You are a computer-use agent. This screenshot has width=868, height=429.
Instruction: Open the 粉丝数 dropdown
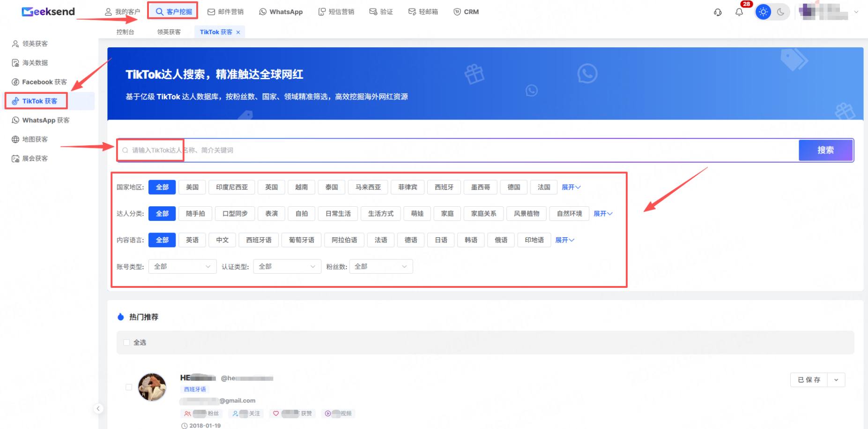pyautogui.click(x=381, y=266)
